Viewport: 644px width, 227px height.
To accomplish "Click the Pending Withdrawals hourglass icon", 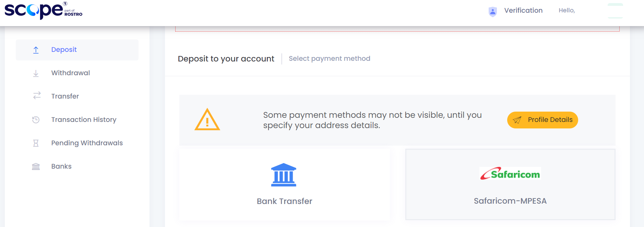I will point(36,143).
